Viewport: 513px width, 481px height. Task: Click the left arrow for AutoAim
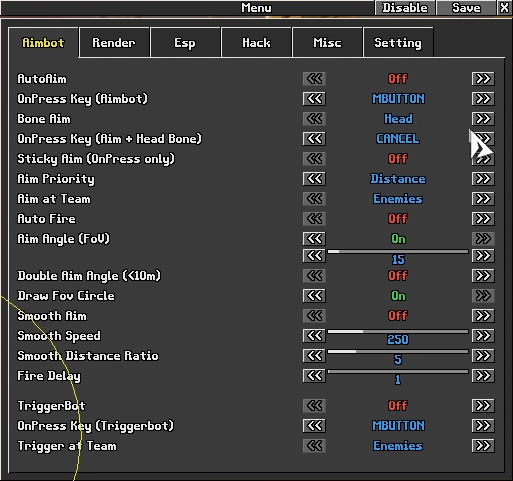314,79
